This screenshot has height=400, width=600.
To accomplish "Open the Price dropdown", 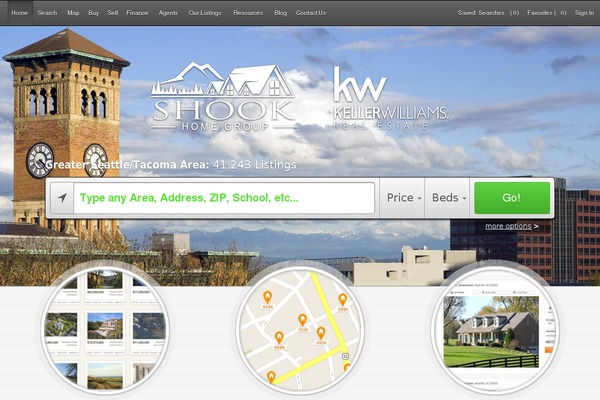I will 402,198.
